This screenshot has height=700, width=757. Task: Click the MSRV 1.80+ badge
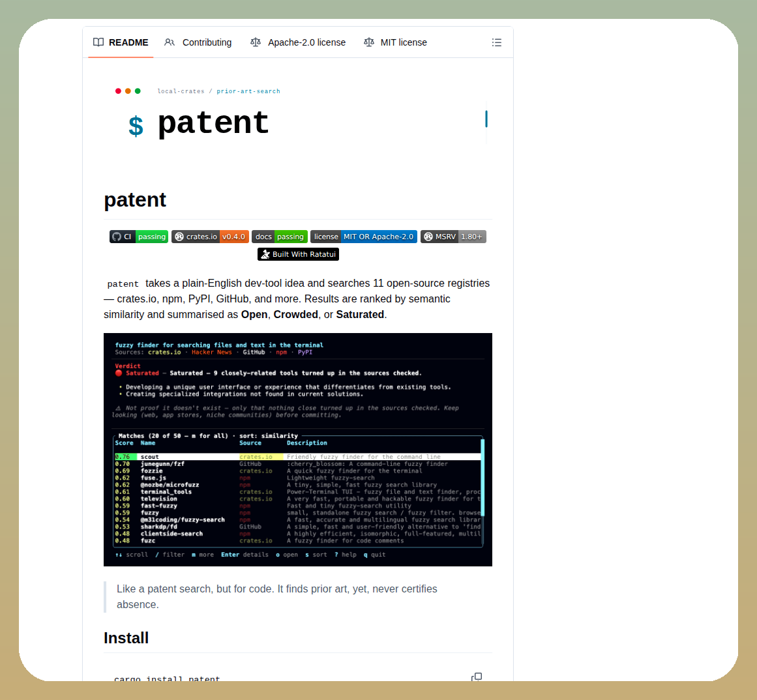pos(453,237)
